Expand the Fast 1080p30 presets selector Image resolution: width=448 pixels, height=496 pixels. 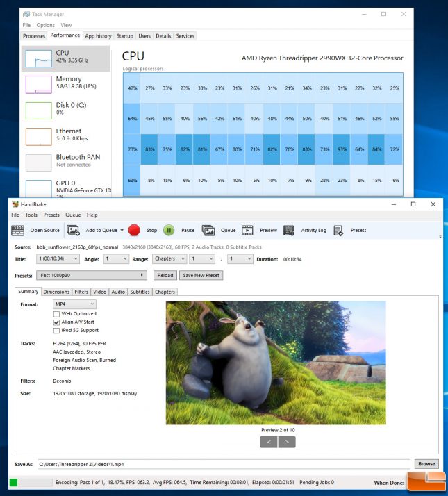92,275
